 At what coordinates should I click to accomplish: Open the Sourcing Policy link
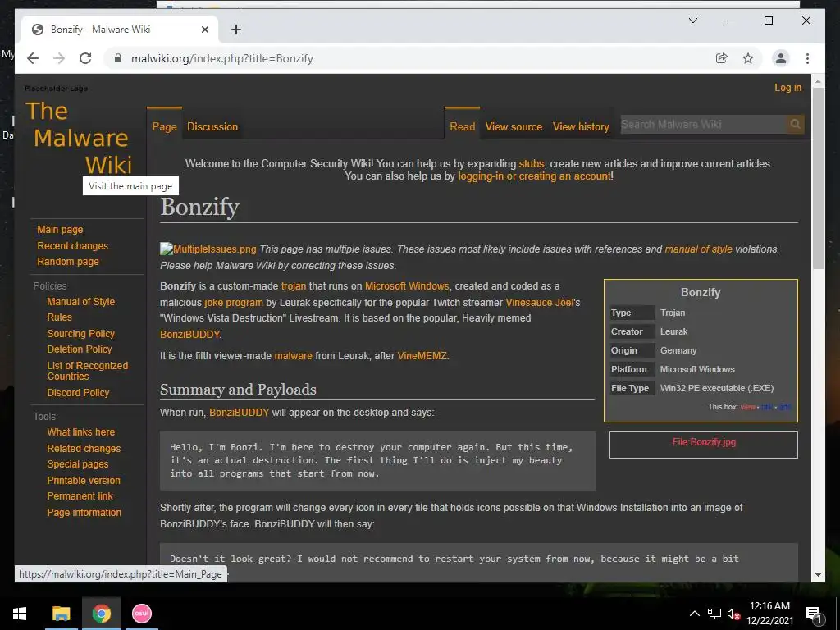pos(81,334)
